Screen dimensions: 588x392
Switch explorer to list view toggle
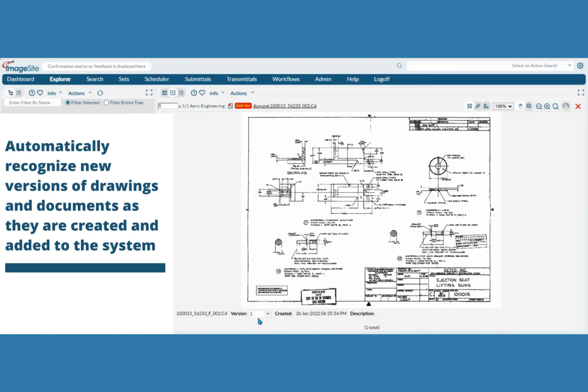(x=19, y=93)
